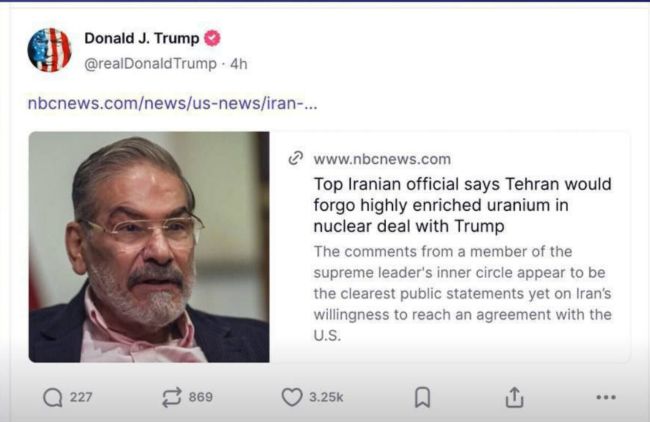Viewport: 650px width, 422px height.
Task: Click the chain link icon beside www.nbcnews.com
Action: tap(295, 159)
